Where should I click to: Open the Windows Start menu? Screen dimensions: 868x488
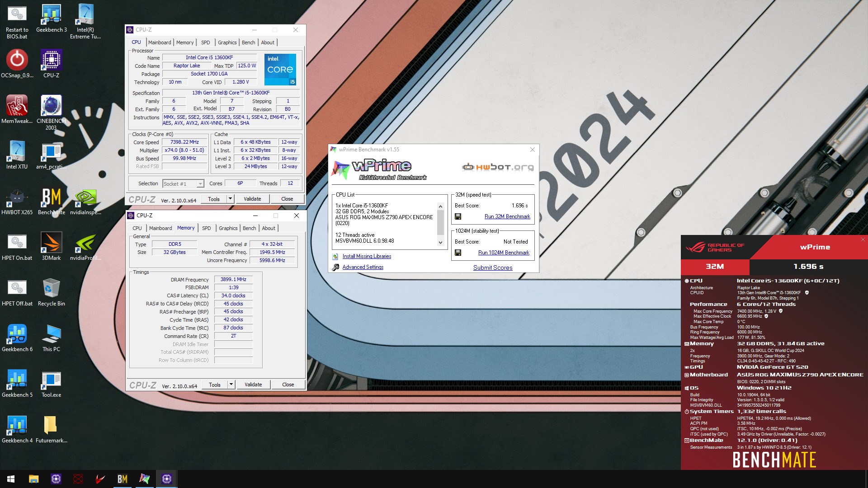pos(11,479)
